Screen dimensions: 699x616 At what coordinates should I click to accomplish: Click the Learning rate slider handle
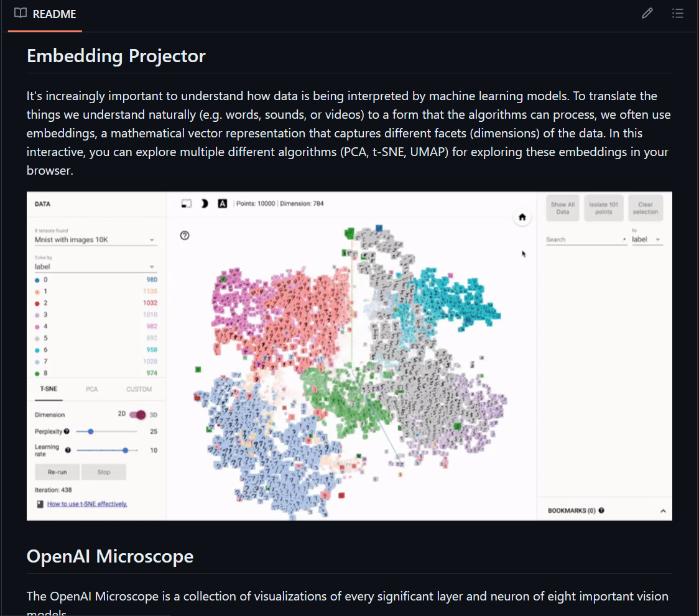click(x=126, y=450)
